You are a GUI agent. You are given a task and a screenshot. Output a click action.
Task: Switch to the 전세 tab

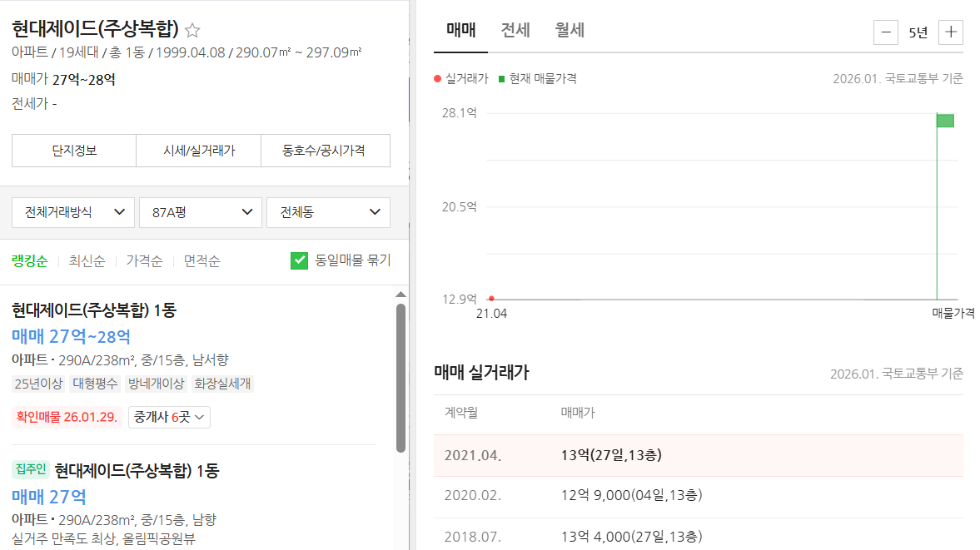click(x=515, y=30)
